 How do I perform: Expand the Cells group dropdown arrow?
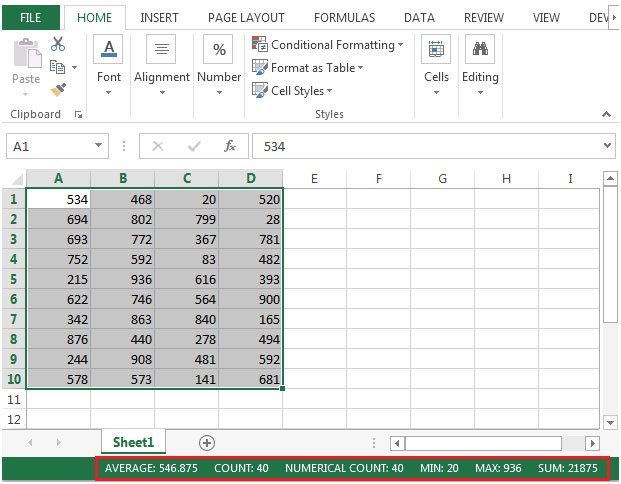(x=436, y=93)
